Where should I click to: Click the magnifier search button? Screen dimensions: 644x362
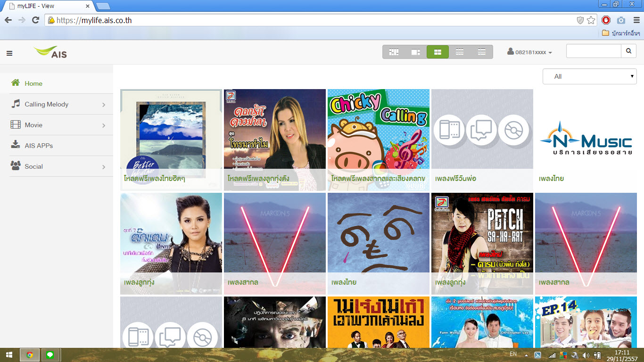click(628, 51)
